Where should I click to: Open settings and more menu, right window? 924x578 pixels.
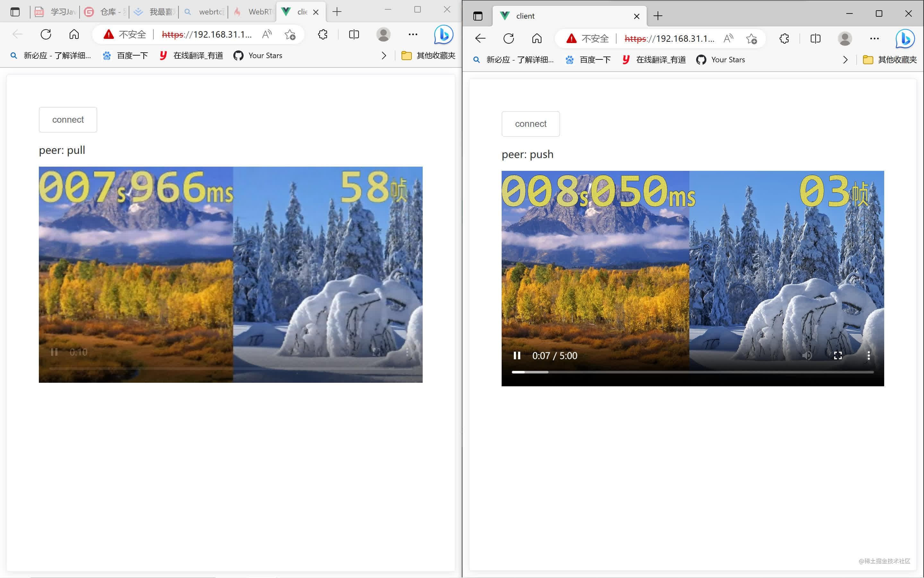874,39
